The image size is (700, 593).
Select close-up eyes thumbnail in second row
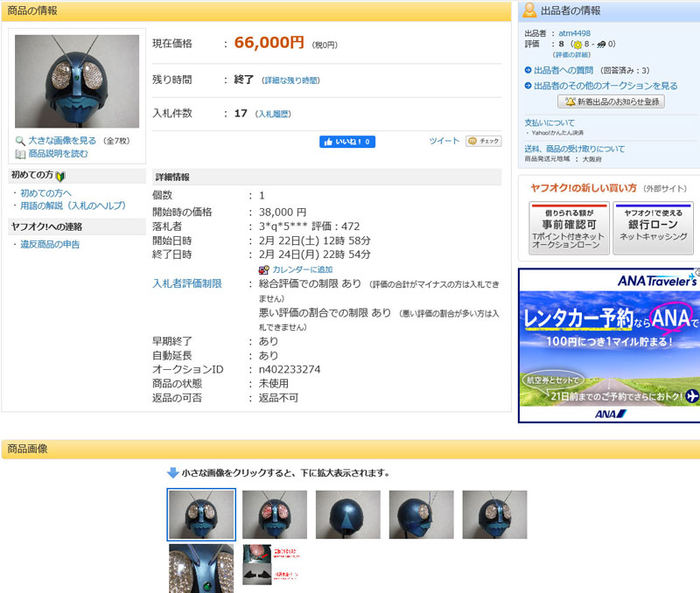coord(201,569)
